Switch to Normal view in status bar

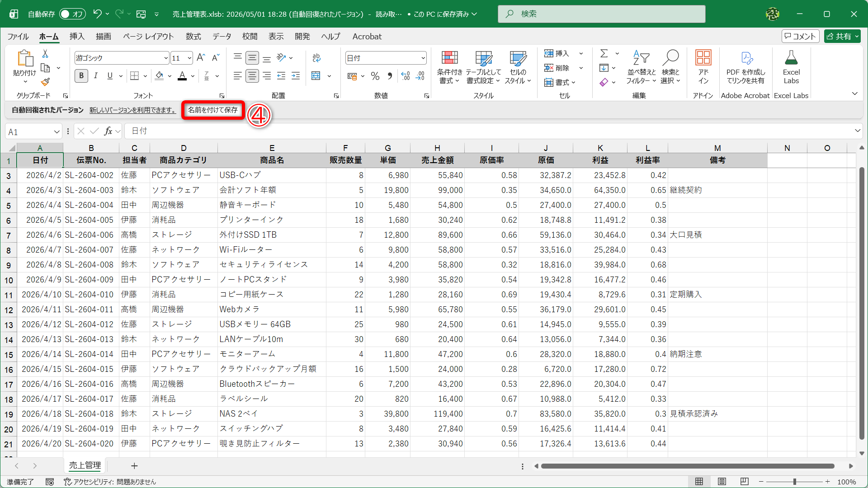tap(699, 482)
